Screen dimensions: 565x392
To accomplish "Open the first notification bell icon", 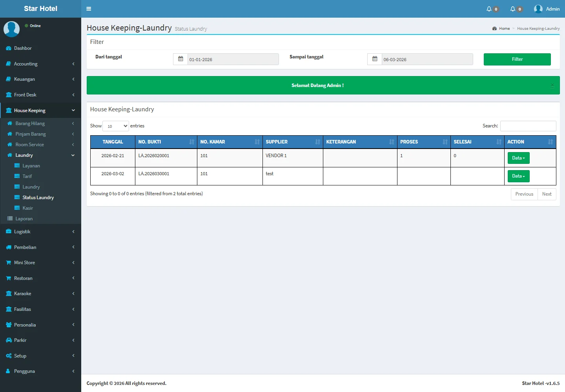I will click(489, 9).
